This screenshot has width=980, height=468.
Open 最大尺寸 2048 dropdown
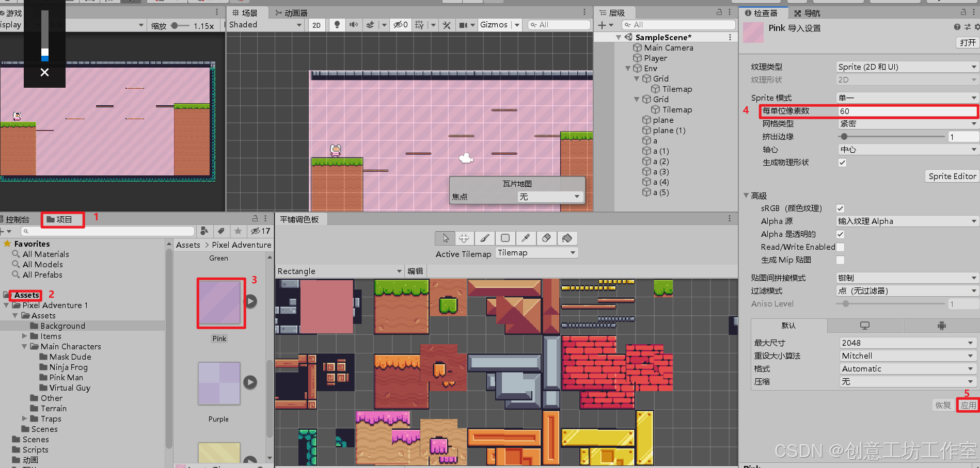pyautogui.click(x=907, y=343)
